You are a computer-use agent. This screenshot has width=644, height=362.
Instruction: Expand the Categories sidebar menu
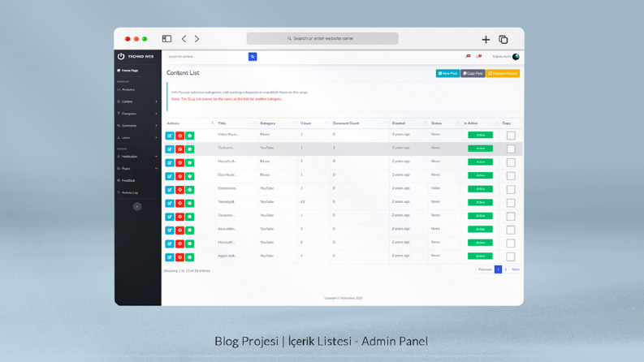137,114
